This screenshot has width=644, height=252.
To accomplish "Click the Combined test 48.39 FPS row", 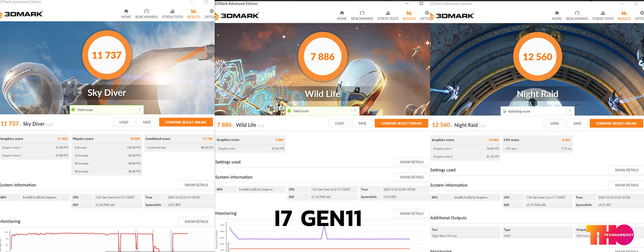I will [180, 148].
